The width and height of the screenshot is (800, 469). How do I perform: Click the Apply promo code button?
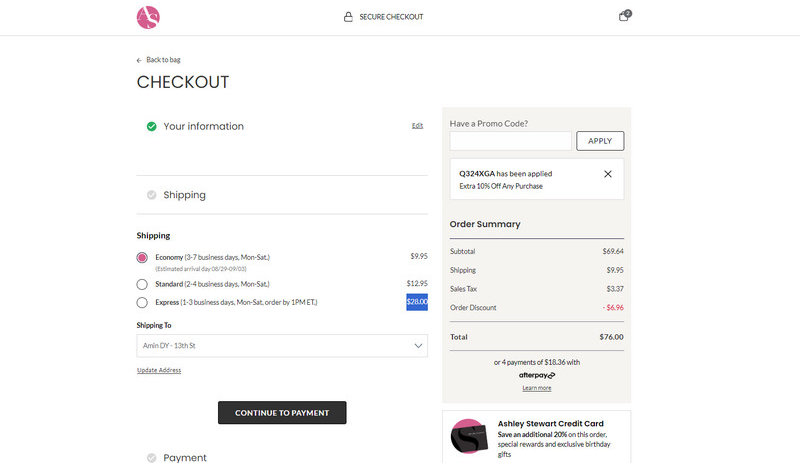(600, 141)
